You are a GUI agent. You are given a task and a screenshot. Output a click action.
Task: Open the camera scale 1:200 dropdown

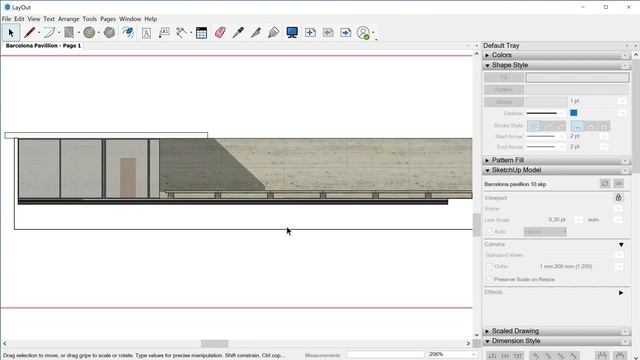(x=619, y=267)
